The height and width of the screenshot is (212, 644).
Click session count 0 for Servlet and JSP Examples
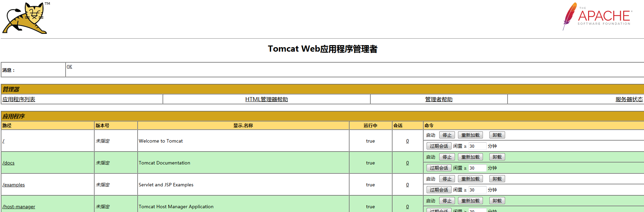coord(407,185)
